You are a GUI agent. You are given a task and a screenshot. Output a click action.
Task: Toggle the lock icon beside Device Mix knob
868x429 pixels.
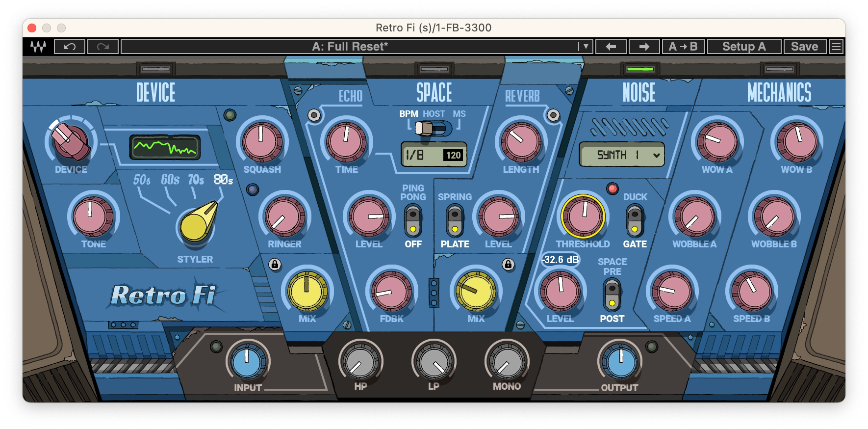(x=275, y=265)
